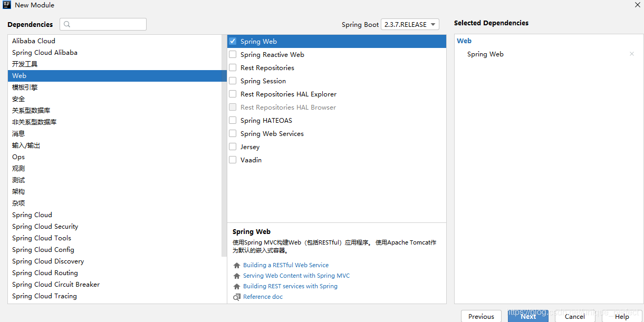Click the Reference doc icon

pos(237,297)
